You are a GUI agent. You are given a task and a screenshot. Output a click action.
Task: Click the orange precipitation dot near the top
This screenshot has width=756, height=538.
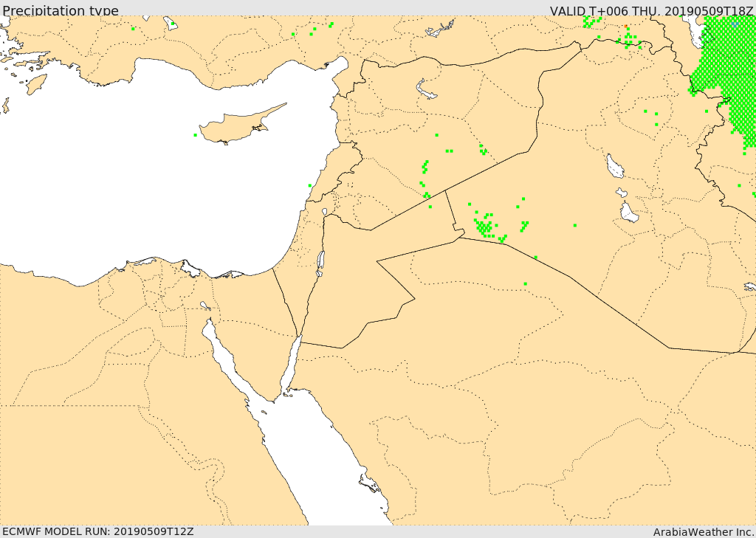pyautogui.click(x=626, y=27)
